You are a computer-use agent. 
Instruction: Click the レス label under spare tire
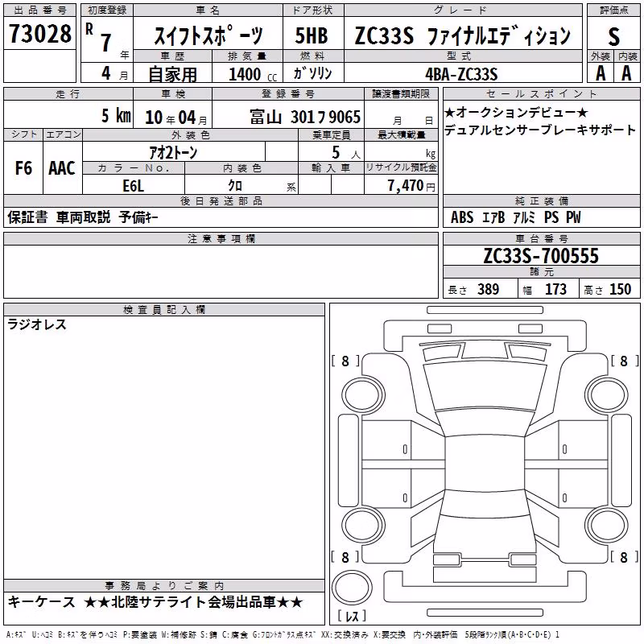click(x=352, y=616)
